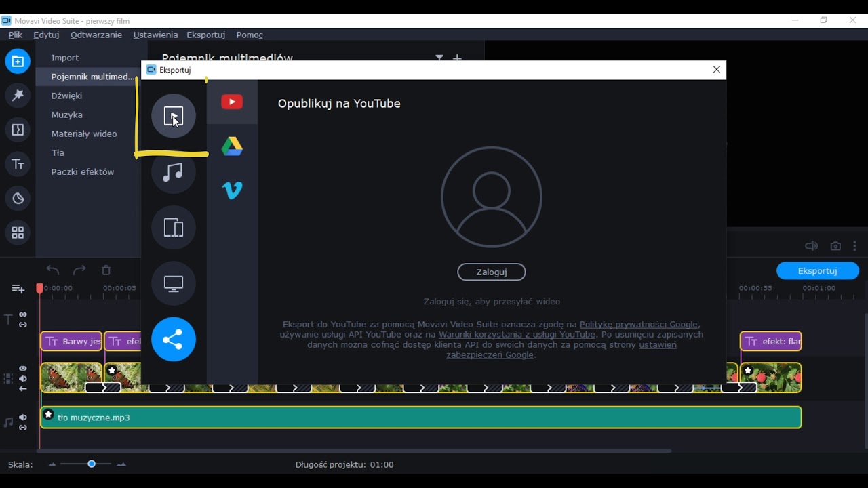Viewport: 868px width, 488px height.
Task: Toggle the video track arrow option
Action: [x=23, y=389]
